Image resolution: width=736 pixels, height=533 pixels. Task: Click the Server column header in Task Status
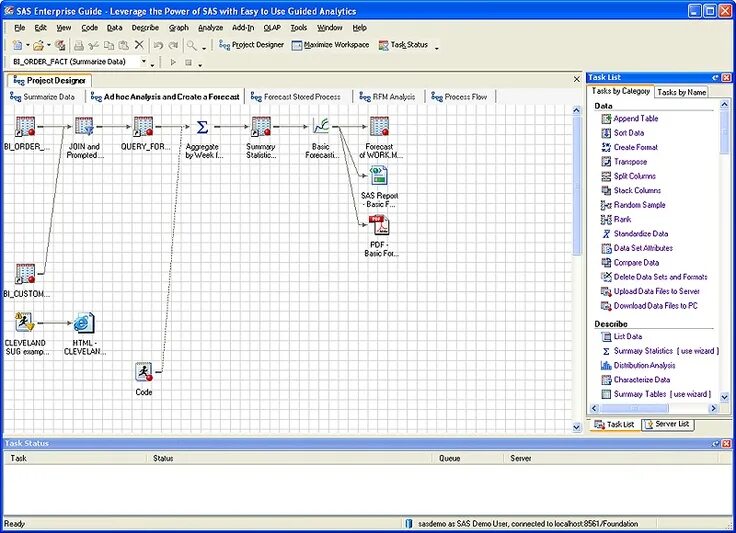611,458
